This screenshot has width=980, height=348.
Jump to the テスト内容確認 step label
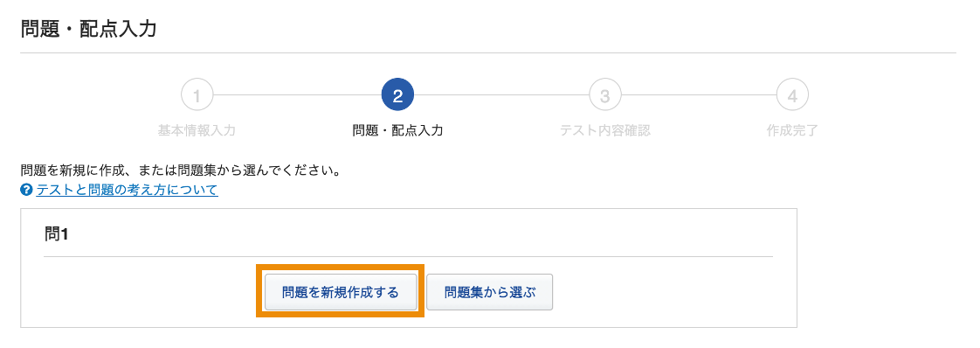pos(605,131)
